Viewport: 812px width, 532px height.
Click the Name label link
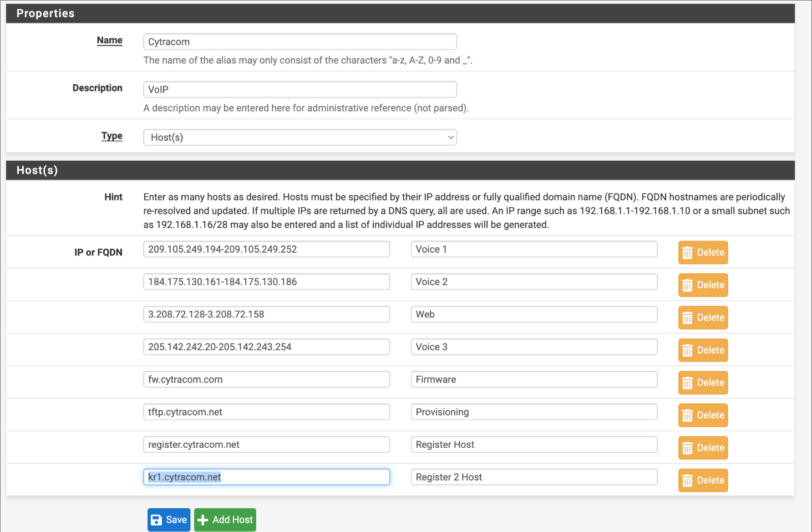(x=109, y=40)
